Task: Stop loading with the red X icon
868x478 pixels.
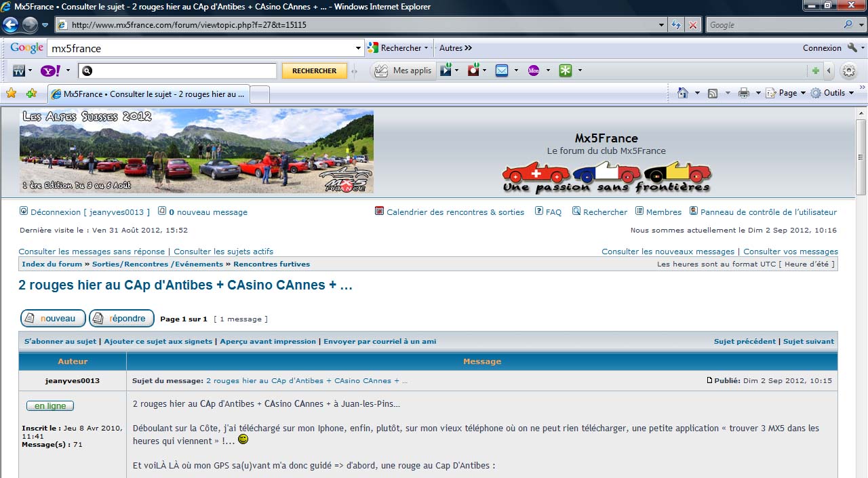Action: [692, 25]
